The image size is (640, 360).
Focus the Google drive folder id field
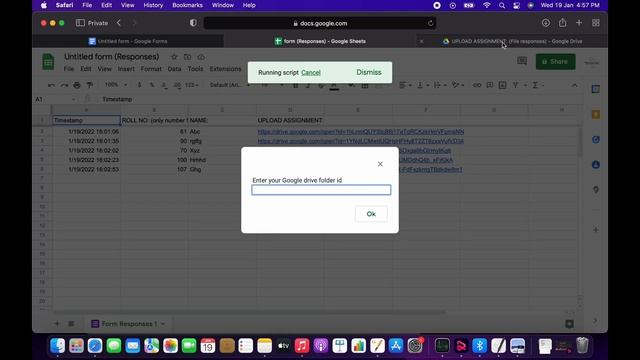point(321,190)
